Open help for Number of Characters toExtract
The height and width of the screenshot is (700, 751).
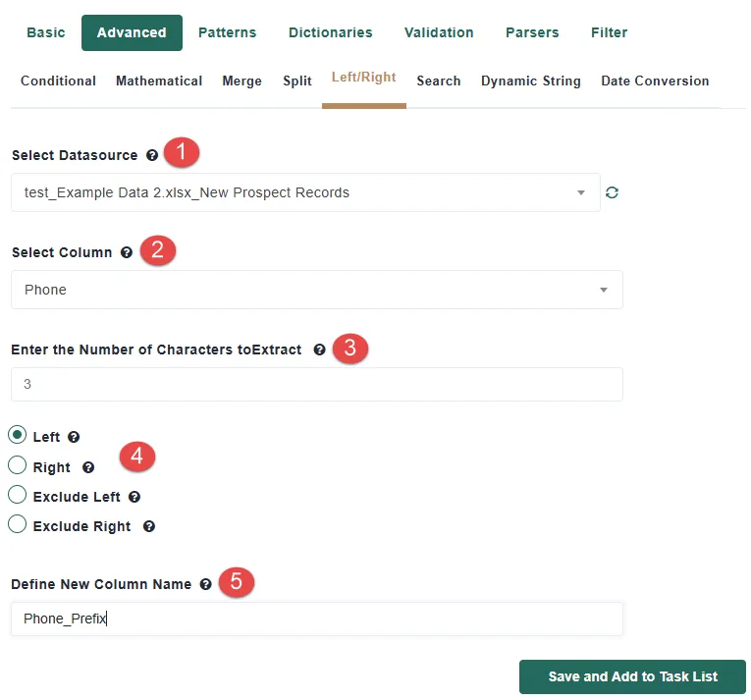coord(319,350)
